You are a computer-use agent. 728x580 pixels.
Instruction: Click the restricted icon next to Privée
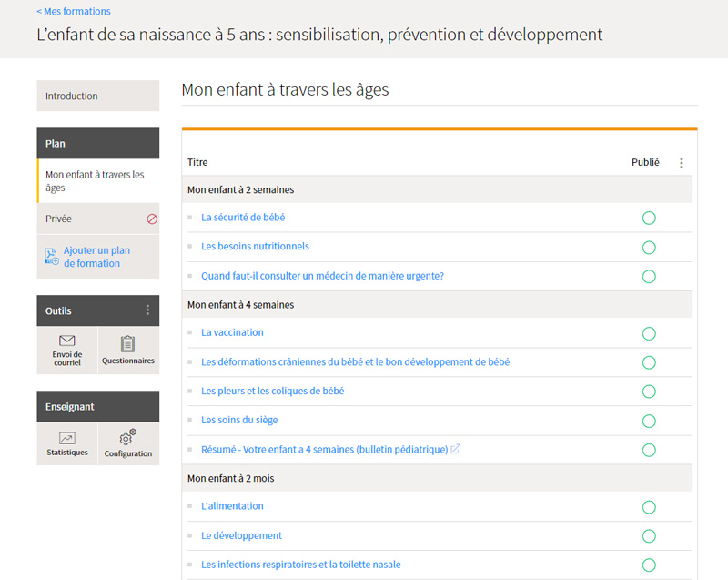click(152, 219)
